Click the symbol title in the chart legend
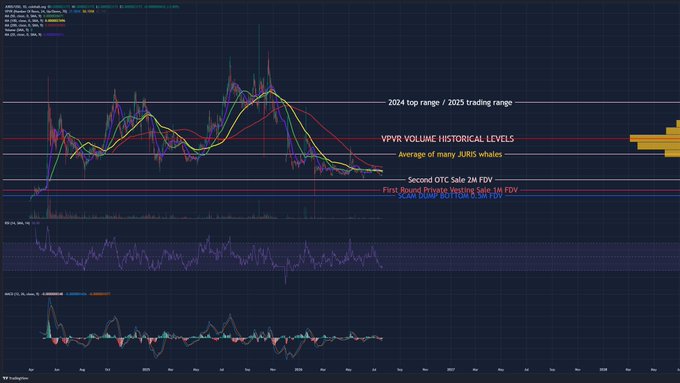 (26, 7)
